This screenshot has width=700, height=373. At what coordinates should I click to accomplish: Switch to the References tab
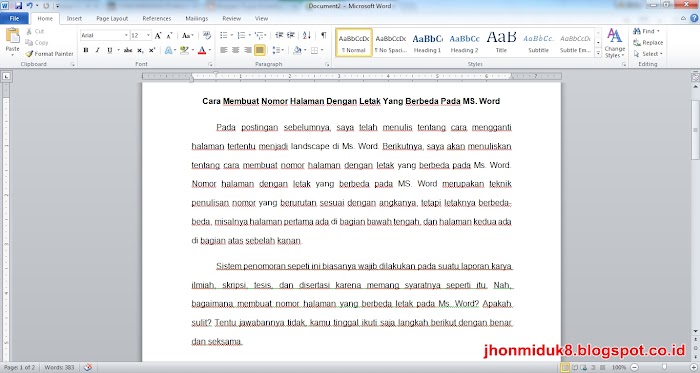(x=157, y=18)
